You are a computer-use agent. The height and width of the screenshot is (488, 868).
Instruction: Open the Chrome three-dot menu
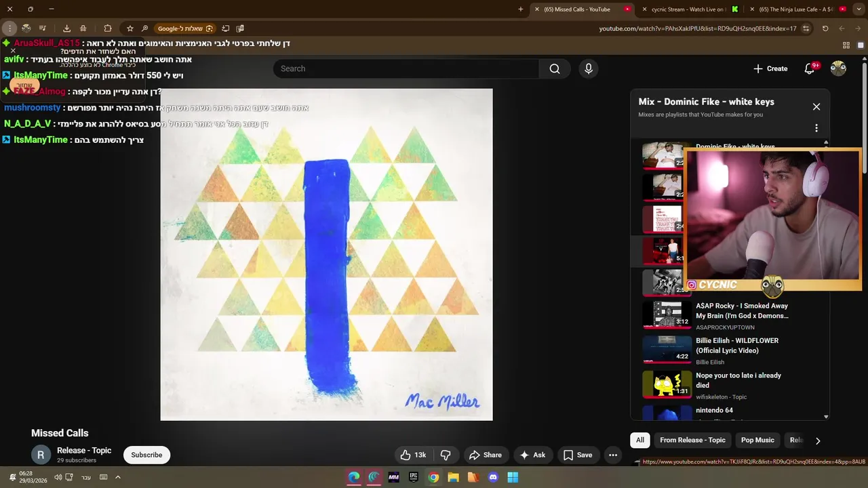9,28
